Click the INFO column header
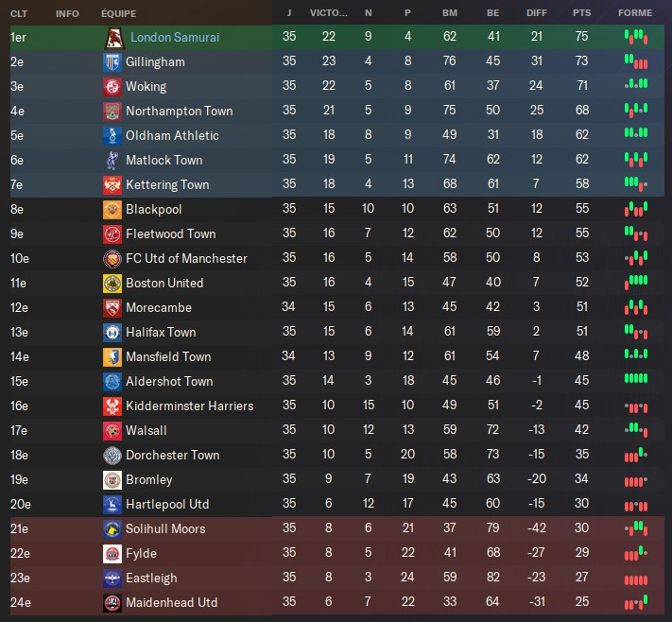Viewport: 672px width, 622px height. (x=67, y=14)
